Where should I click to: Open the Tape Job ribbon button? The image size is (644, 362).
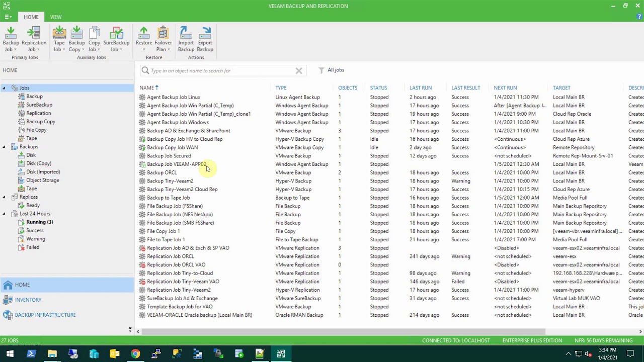coord(59,39)
